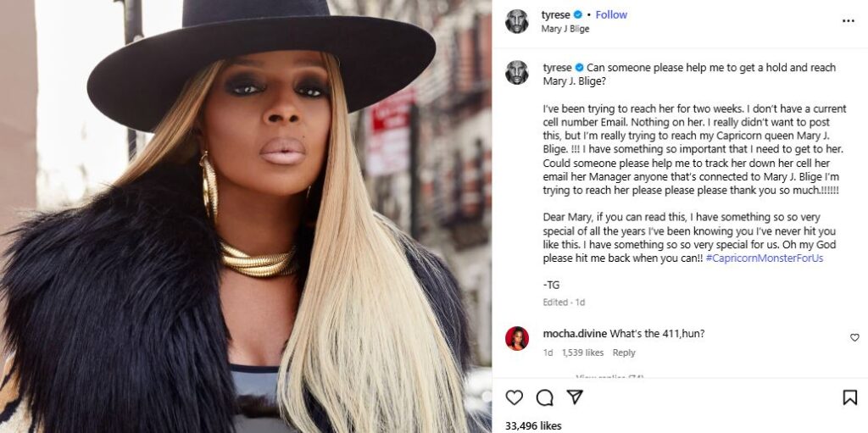This screenshot has height=433, width=868.
Task: Click tyrese avatar beside the caption
Action: pyautogui.click(x=516, y=73)
